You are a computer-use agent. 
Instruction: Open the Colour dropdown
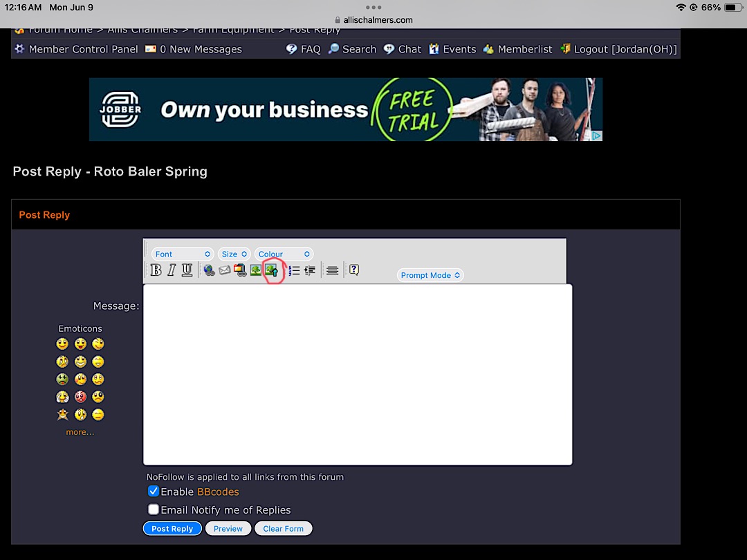click(x=284, y=254)
